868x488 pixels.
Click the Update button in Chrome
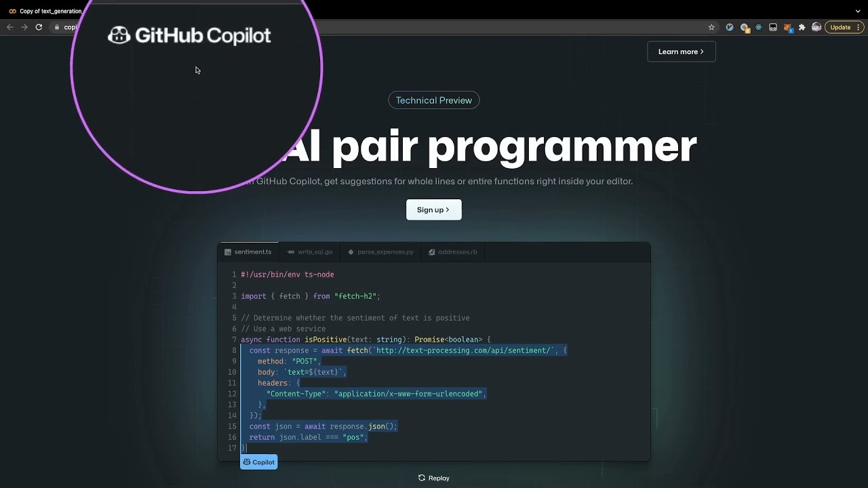845,27
